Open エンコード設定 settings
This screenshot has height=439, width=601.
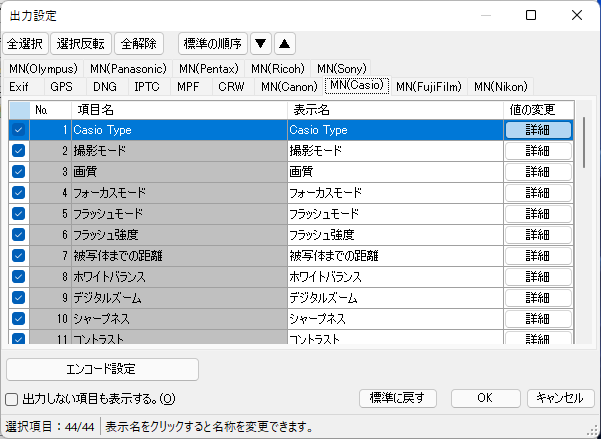coord(103,368)
